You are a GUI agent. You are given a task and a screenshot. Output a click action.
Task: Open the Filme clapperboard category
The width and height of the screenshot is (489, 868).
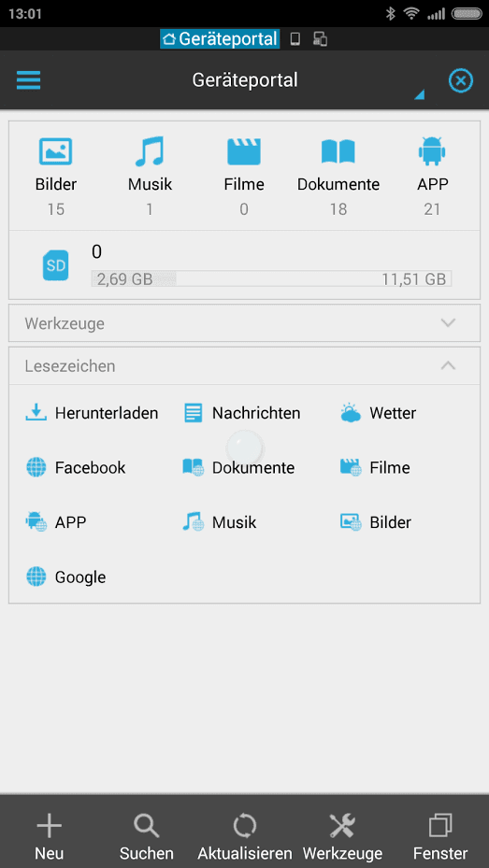tap(244, 151)
